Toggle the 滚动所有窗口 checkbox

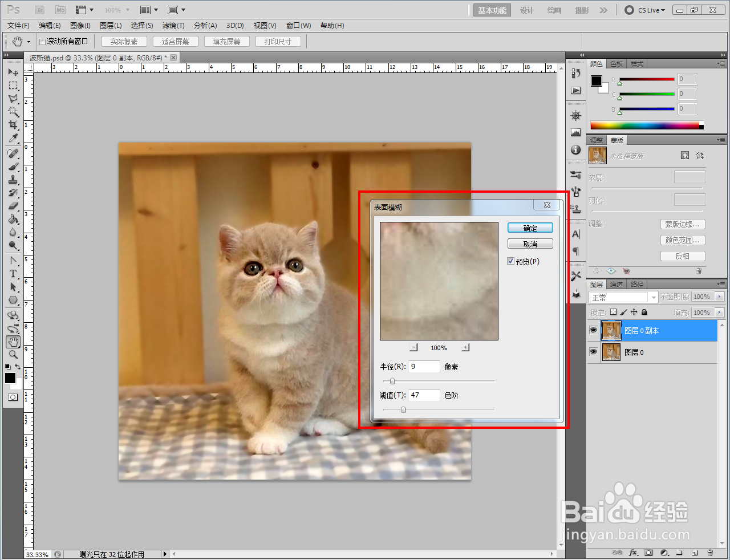(x=42, y=42)
